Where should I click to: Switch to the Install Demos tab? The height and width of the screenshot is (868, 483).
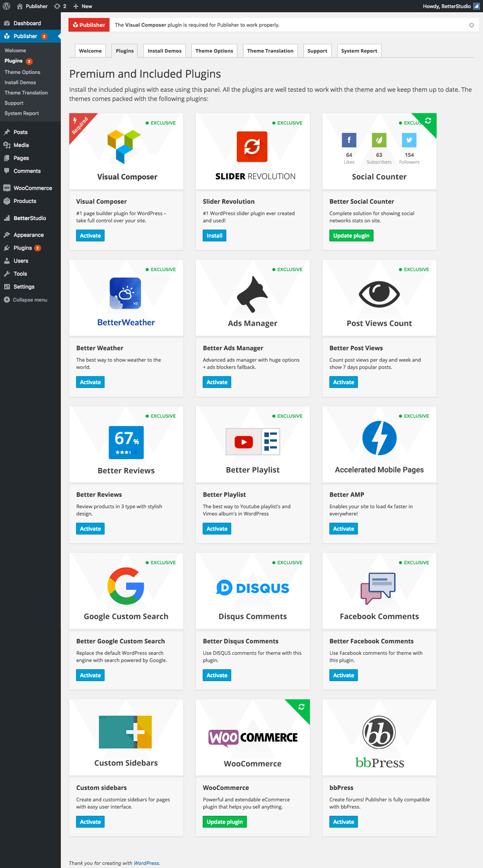click(164, 51)
